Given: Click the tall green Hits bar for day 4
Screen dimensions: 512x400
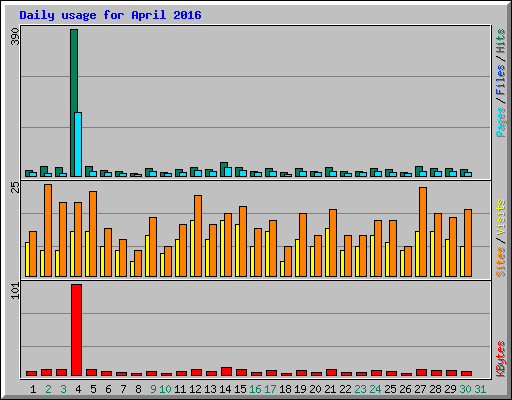Looking at the screenshot, I should coord(74,103).
